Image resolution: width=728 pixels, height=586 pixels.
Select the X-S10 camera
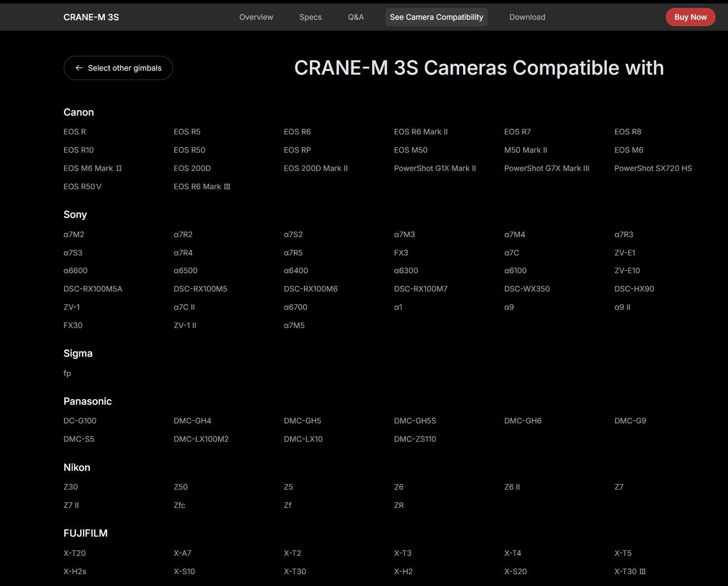(x=184, y=571)
